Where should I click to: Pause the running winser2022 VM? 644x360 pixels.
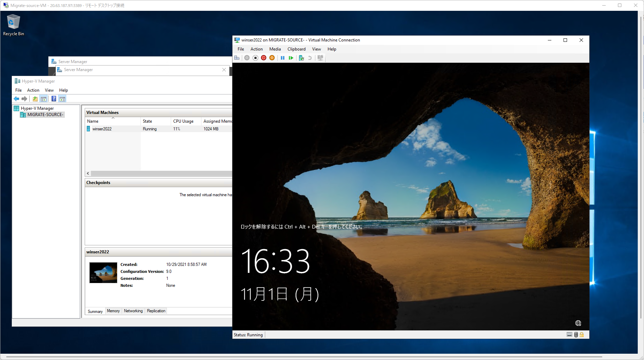283,58
